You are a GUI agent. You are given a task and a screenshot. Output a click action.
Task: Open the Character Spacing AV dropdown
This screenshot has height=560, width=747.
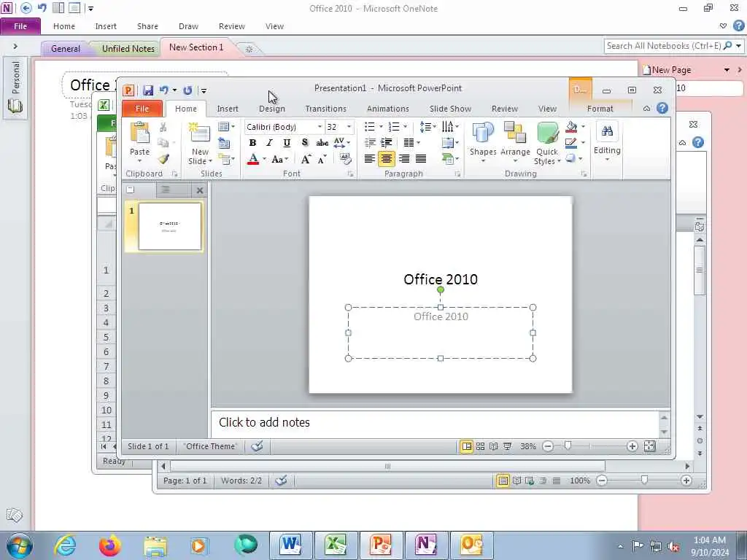(x=342, y=142)
